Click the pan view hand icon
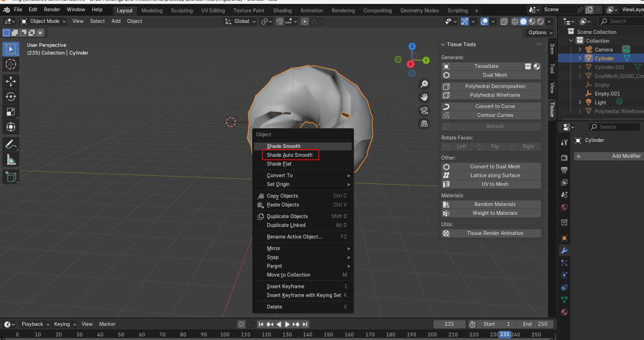 pos(424,97)
